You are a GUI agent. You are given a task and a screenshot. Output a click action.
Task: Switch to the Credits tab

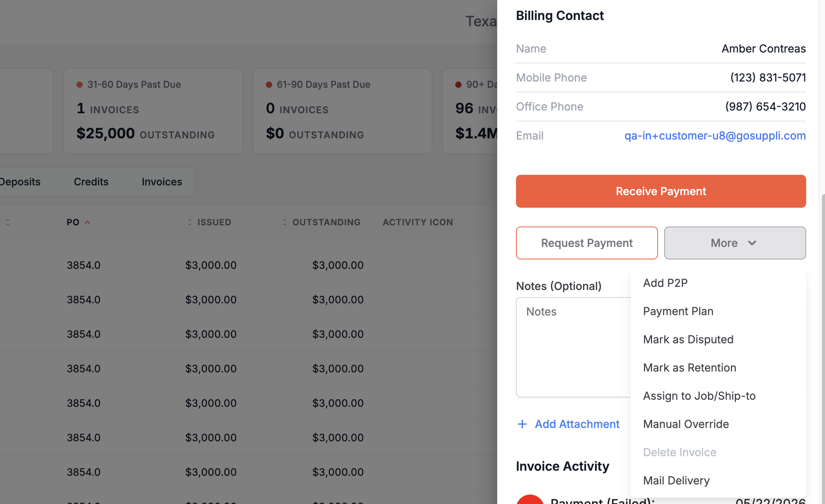point(91,182)
